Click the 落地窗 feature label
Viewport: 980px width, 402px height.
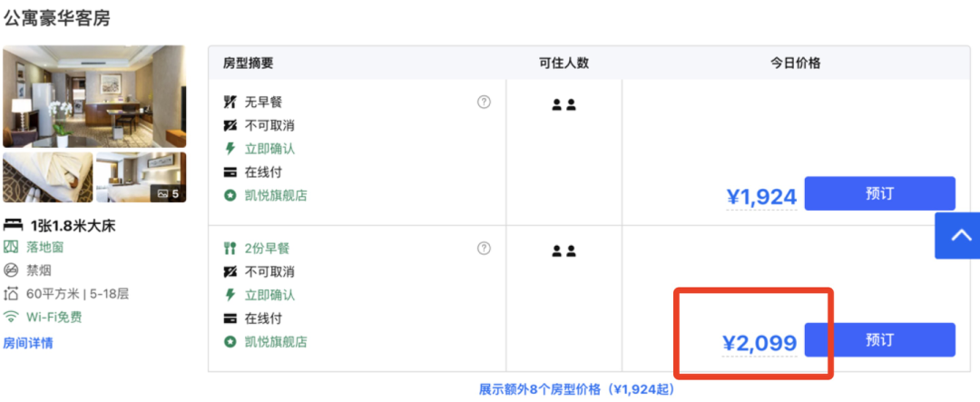[44, 247]
